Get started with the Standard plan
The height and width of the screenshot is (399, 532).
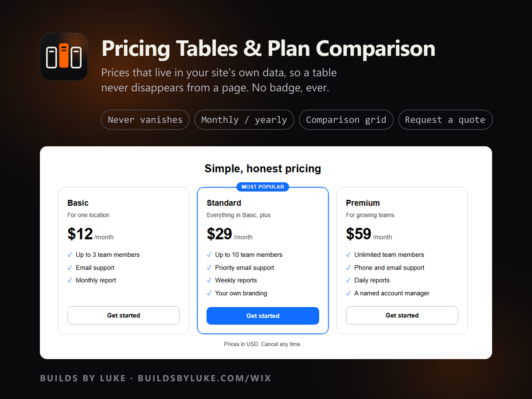[263, 316]
